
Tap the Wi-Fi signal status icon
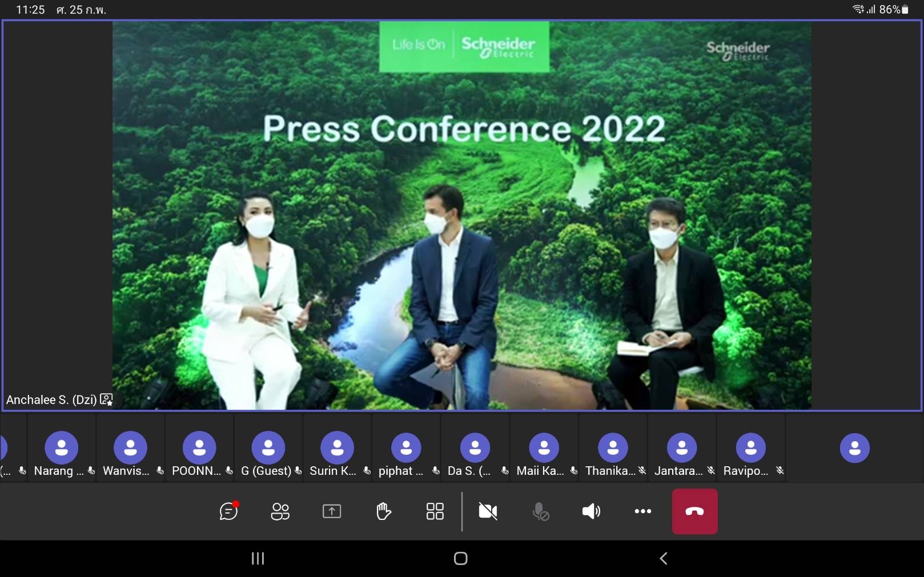[858, 9]
